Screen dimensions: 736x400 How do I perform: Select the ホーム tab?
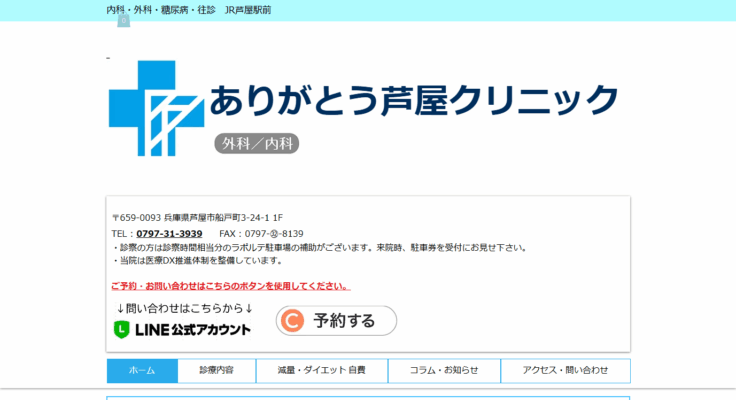click(142, 371)
